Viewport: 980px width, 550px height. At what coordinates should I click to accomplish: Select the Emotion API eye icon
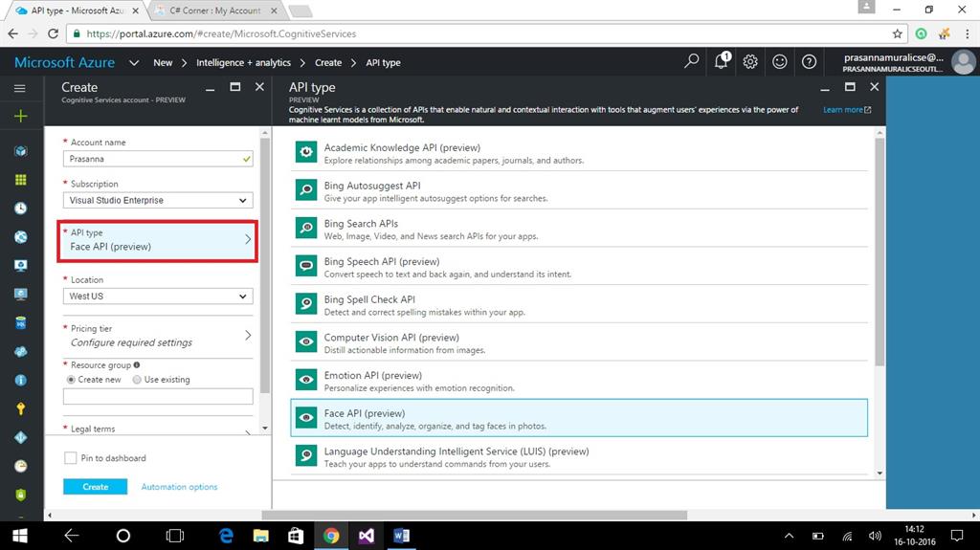(306, 380)
